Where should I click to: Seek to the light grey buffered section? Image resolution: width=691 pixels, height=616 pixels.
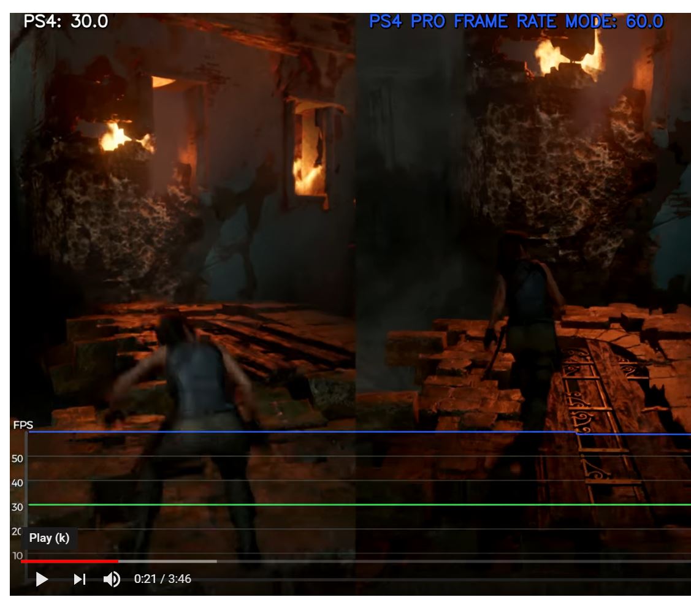point(167,561)
